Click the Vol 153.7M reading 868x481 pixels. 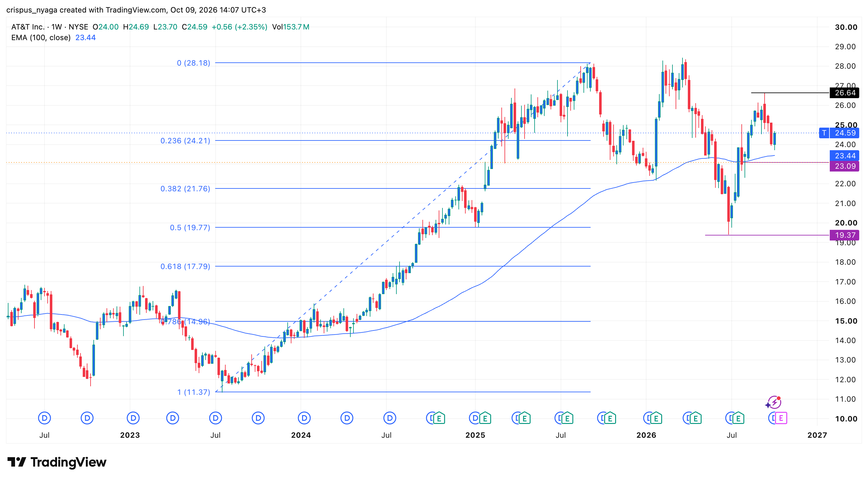(x=291, y=27)
